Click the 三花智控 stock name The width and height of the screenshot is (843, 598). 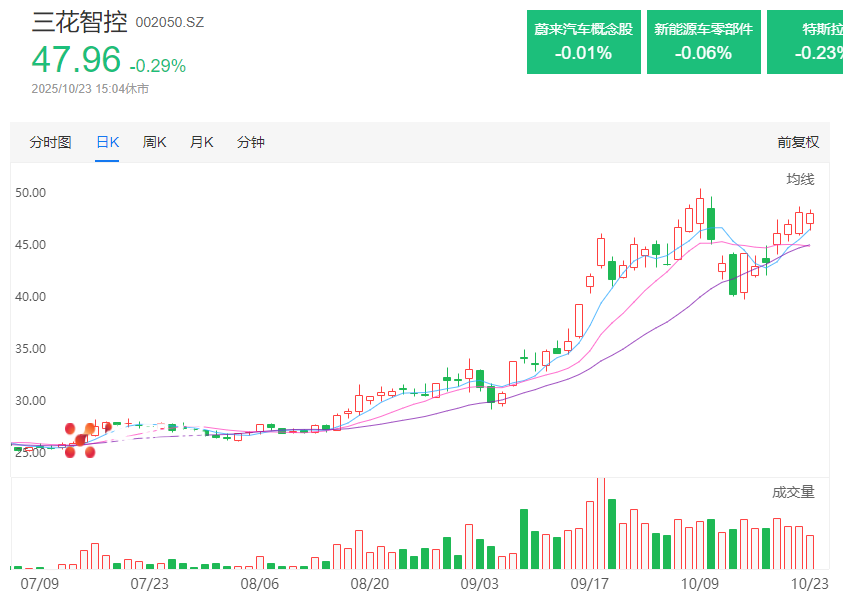pos(79,21)
